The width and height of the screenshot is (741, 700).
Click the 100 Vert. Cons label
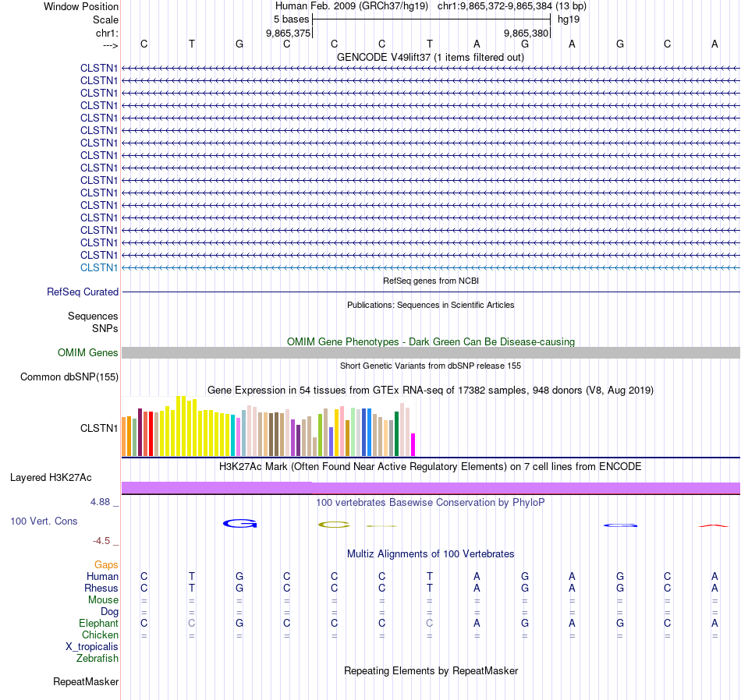pyautogui.click(x=44, y=521)
